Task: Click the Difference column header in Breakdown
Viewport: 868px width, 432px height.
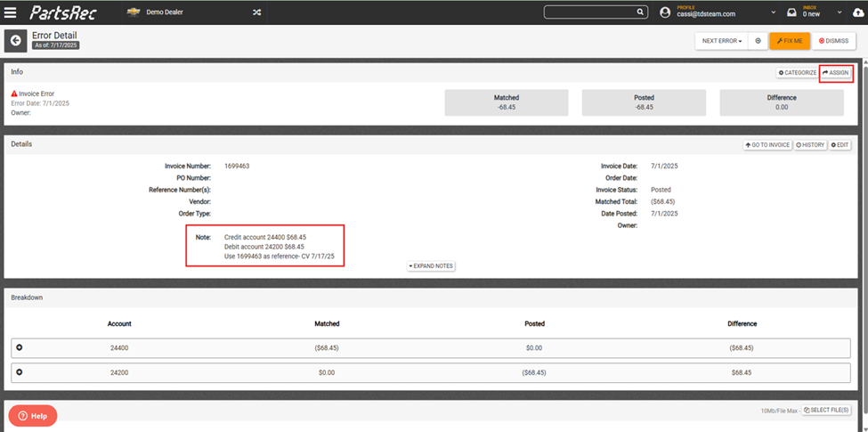Action: [x=742, y=323]
